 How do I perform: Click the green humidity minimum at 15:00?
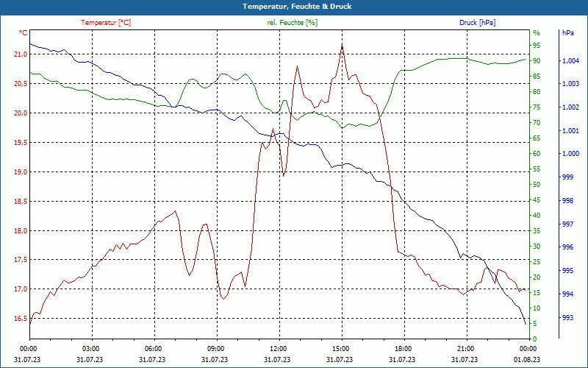342,128
